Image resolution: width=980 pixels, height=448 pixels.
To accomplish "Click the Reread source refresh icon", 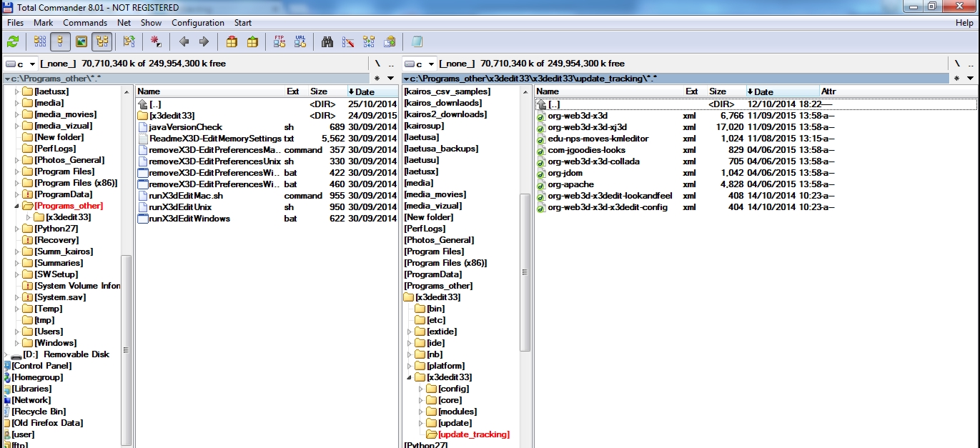I will (x=13, y=41).
